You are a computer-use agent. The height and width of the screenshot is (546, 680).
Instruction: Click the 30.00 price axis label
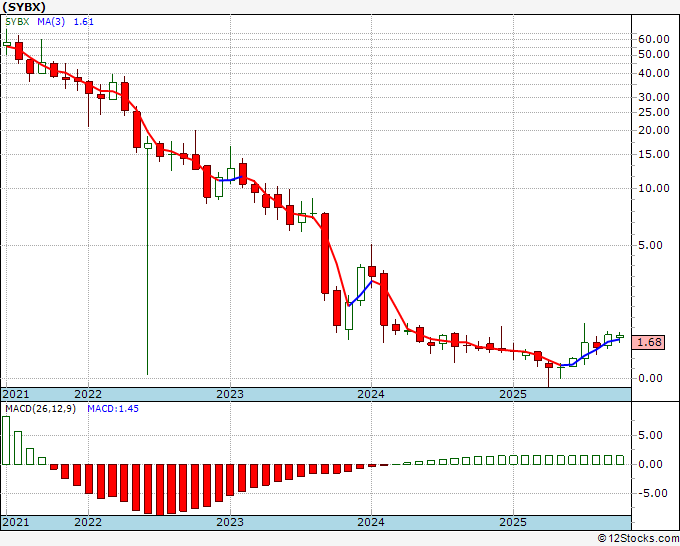click(654, 98)
